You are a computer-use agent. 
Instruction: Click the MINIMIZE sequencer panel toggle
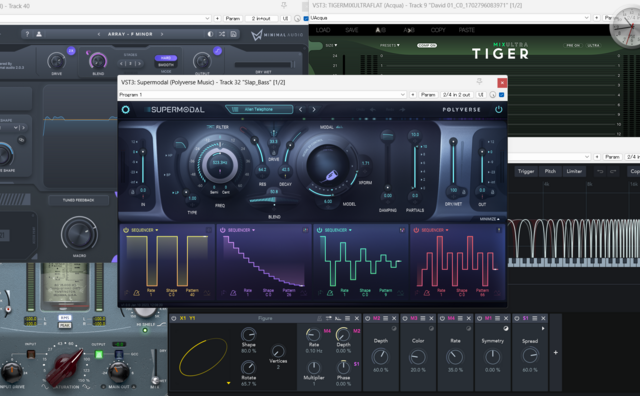coord(489,219)
